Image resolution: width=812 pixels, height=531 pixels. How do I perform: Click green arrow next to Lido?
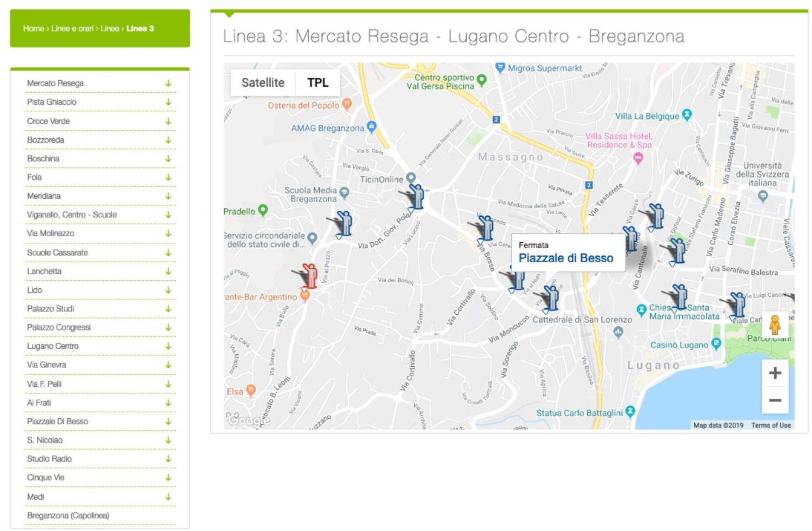(169, 290)
